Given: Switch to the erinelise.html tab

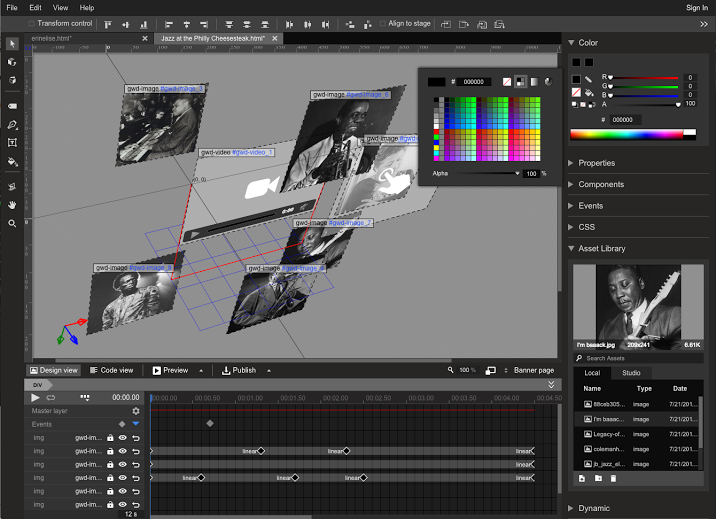Looking at the screenshot, I should 52,38.
